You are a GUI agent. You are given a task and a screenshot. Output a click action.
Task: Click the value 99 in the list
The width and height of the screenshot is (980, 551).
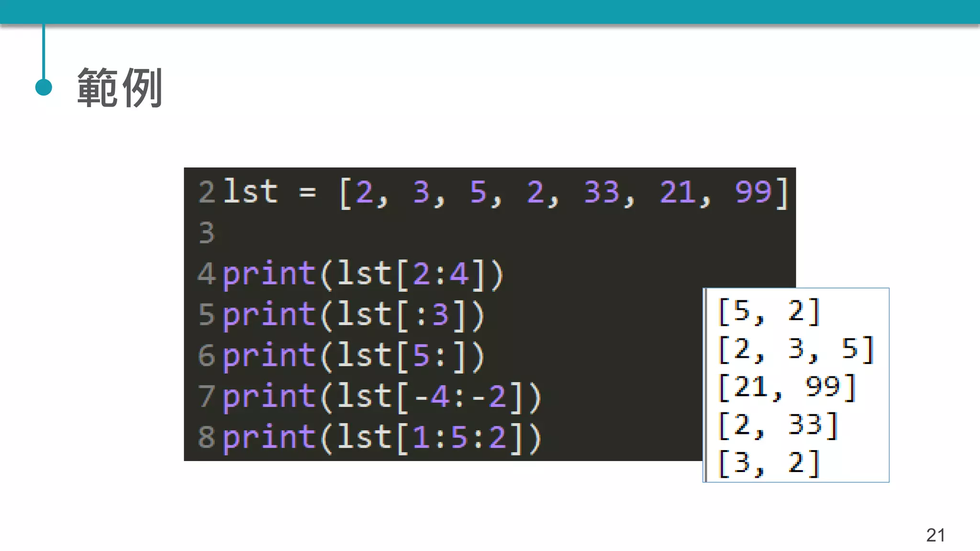click(754, 193)
